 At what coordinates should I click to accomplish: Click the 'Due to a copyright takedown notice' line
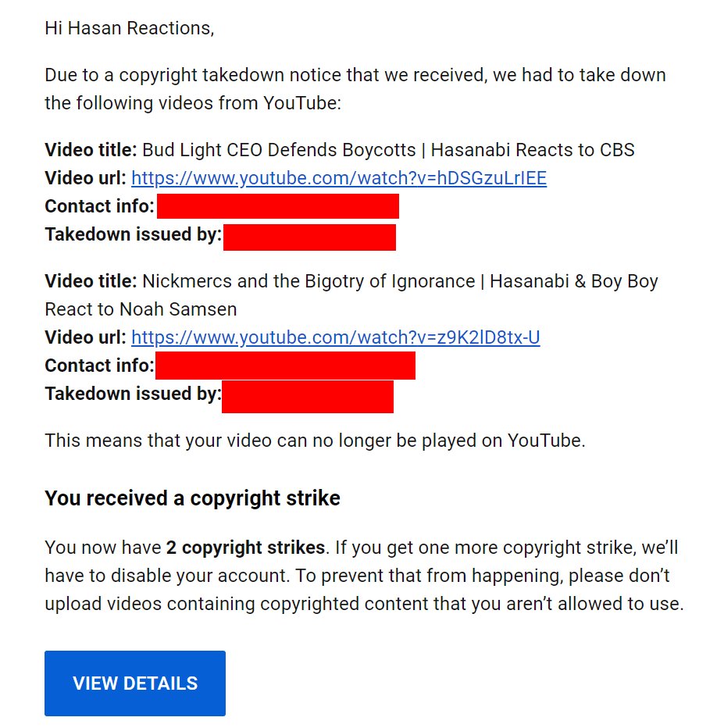coord(355,75)
